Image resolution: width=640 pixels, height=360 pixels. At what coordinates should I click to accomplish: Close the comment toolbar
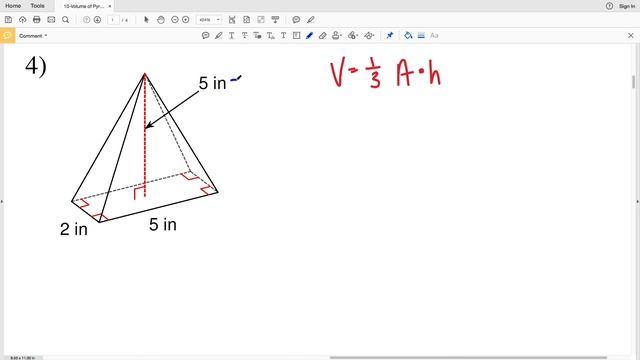coord(631,36)
